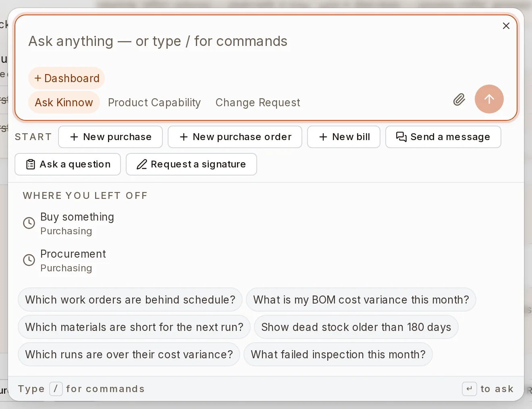Viewport: 532px width, 409px height.
Task: Ask which runs are over cost variance
Action: pos(129,354)
